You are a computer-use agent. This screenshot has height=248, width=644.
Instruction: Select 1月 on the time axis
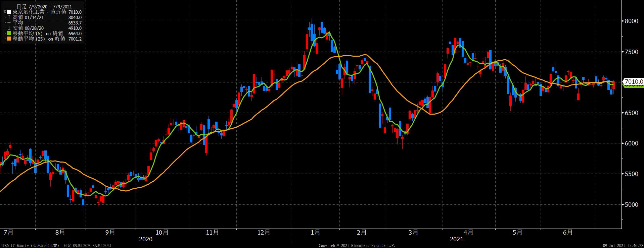(315, 233)
